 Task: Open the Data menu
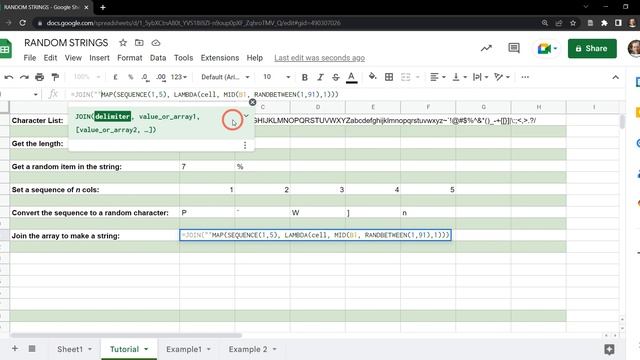click(158, 58)
